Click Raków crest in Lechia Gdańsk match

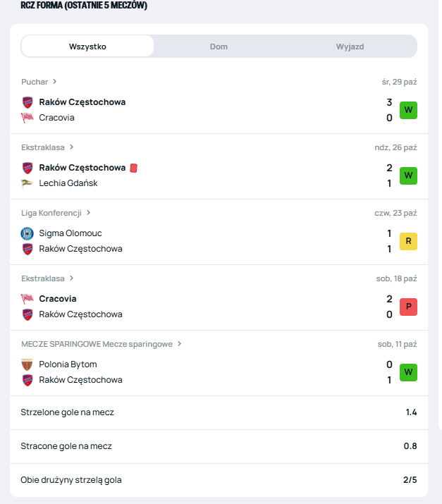coord(27,168)
